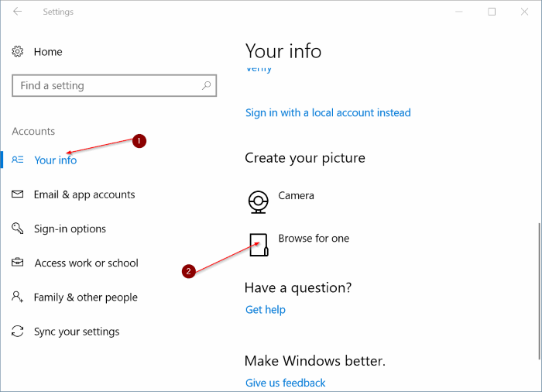The height and width of the screenshot is (392, 542).
Task: Click the key icon for Sign-in options
Action: (x=18, y=229)
